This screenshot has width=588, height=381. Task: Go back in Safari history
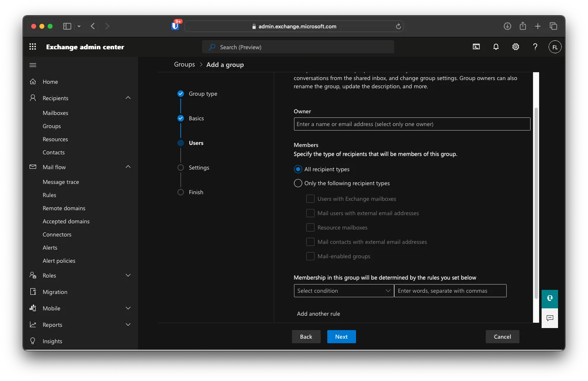[x=93, y=26]
